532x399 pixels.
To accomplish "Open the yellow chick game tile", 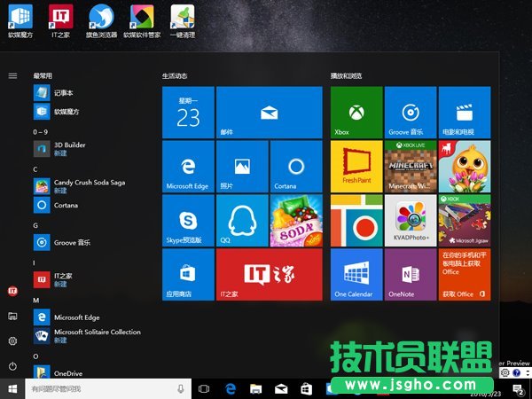I will [x=465, y=167].
